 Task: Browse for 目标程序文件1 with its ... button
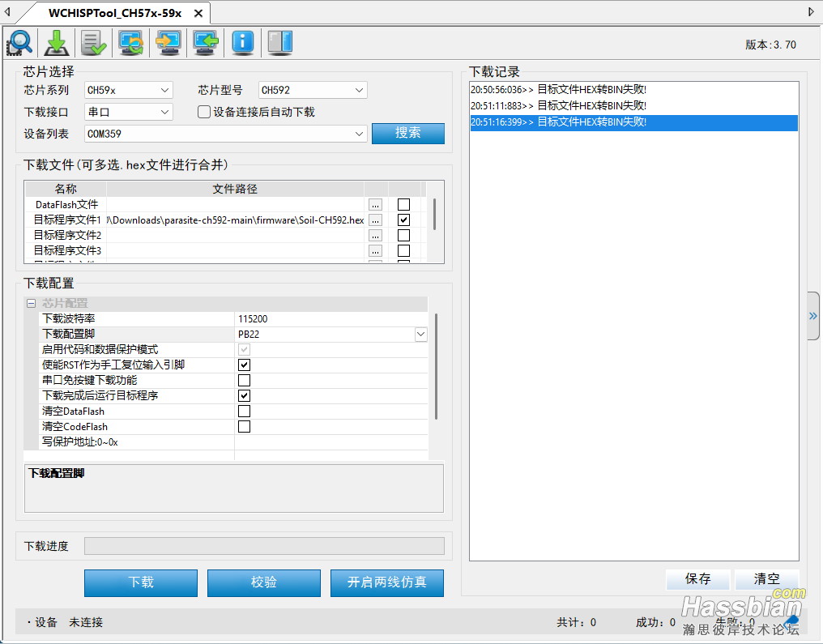(375, 220)
